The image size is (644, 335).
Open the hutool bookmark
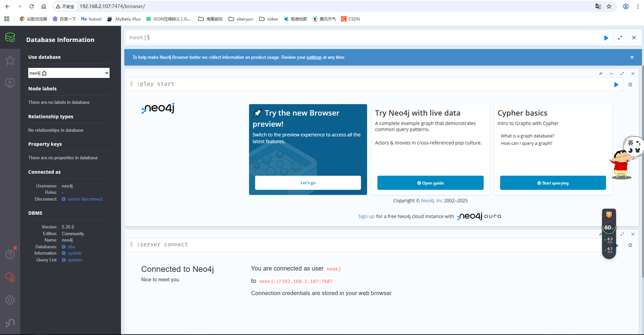(92, 19)
